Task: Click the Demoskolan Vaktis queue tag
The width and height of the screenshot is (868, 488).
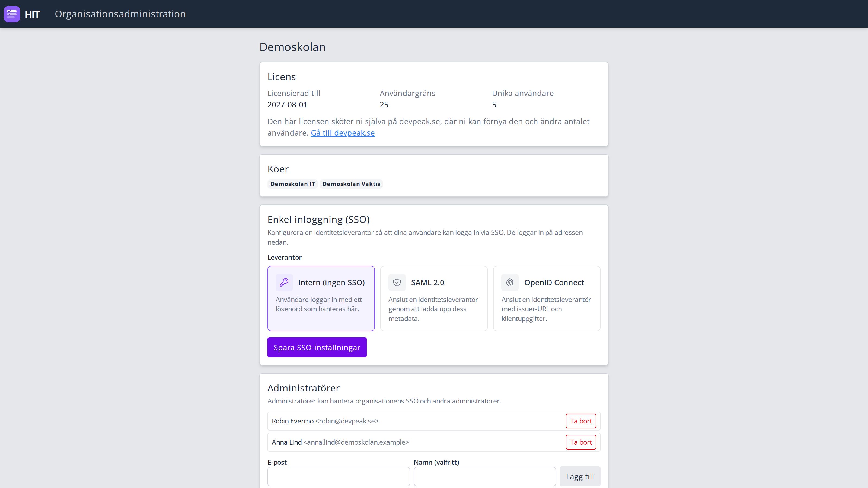Action: [x=351, y=184]
